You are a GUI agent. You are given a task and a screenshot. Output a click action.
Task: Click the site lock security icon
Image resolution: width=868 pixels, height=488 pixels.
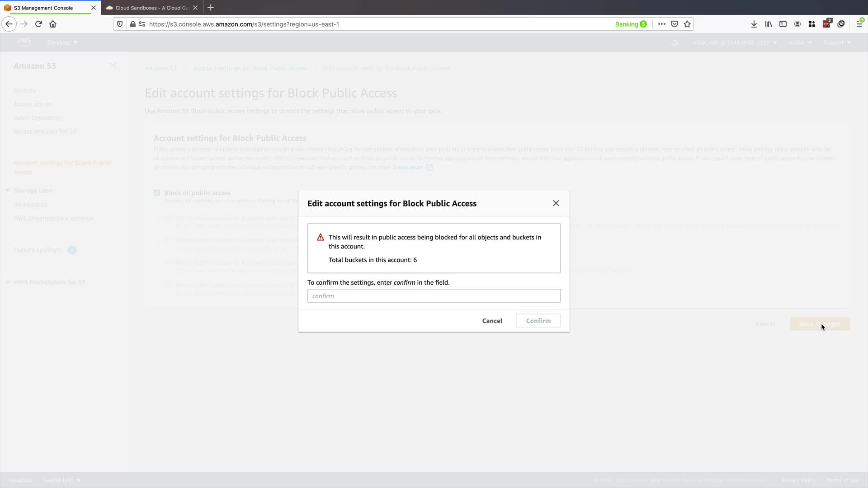pyautogui.click(x=132, y=24)
